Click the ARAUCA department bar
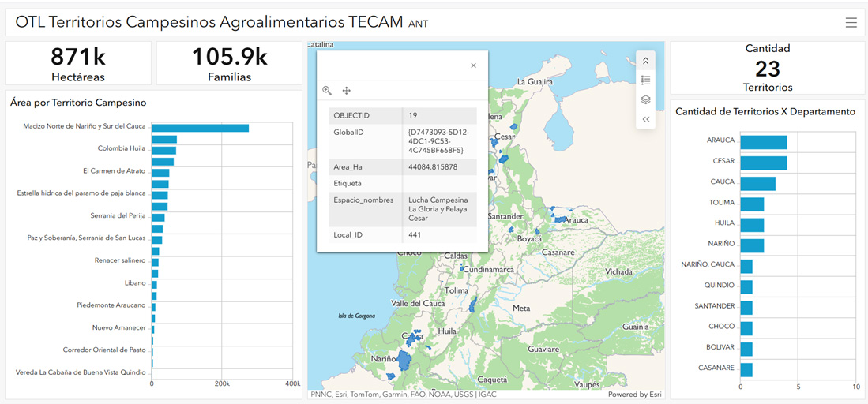Screen dimensions: 868x404 tap(763, 142)
